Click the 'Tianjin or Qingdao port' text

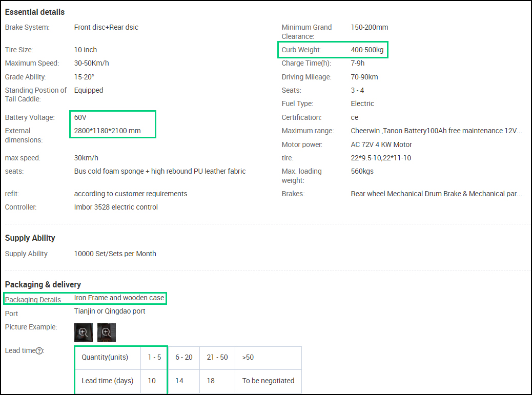tap(110, 311)
